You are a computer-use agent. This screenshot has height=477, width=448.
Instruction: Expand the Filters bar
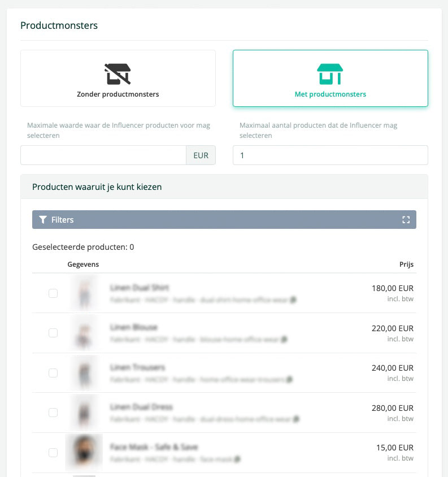click(224, 220)
